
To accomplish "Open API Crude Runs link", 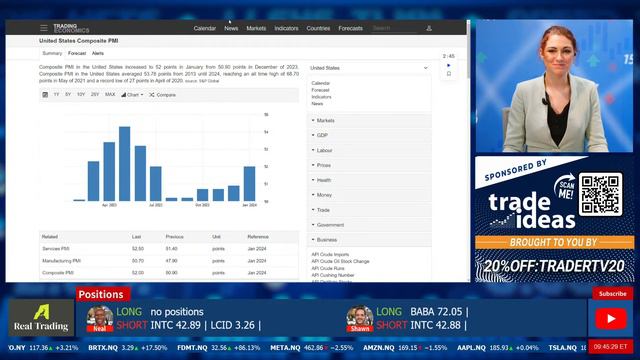I will pos(328,269).
